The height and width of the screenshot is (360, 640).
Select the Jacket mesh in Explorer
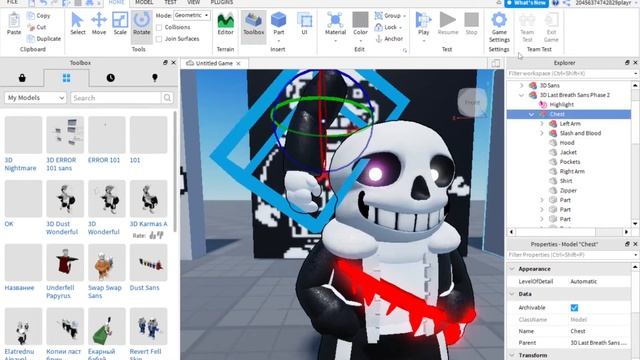pos(568,152)
